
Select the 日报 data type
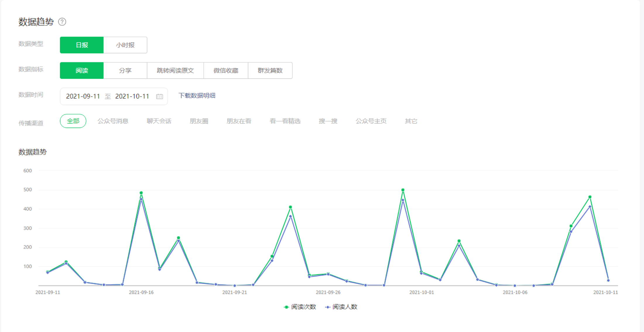tap(82, 45)
